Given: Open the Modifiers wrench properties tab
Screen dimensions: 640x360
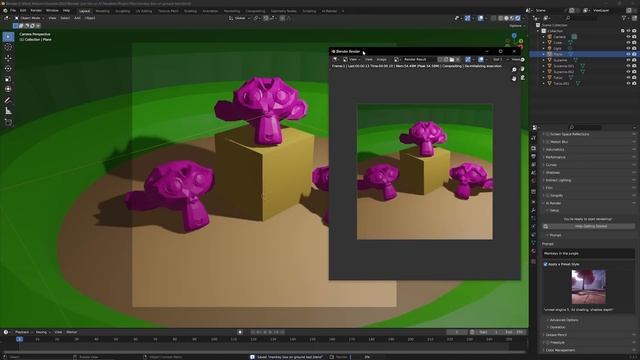Looking at the screenshot, I should pos(533,210).
